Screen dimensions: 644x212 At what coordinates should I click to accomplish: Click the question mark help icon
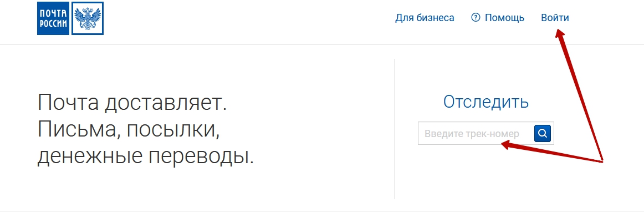point(476,18)
